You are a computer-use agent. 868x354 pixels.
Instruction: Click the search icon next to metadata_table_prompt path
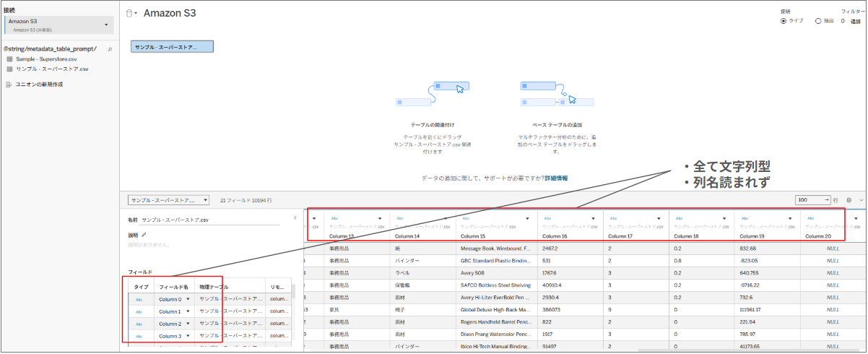tap(110, 49)
